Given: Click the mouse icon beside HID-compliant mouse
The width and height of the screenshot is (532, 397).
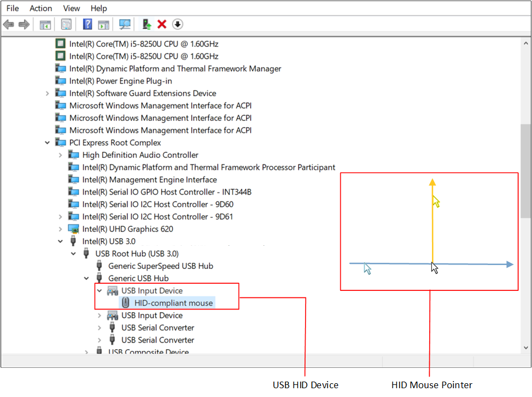Looking at the screenshot, I should coord(125,302).
